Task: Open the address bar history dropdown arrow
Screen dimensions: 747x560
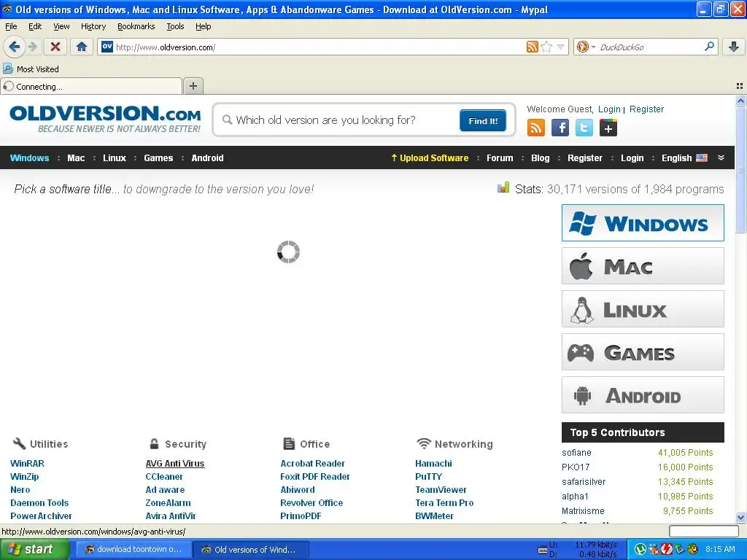Action: pyautogui.click(x=561, y=47)
